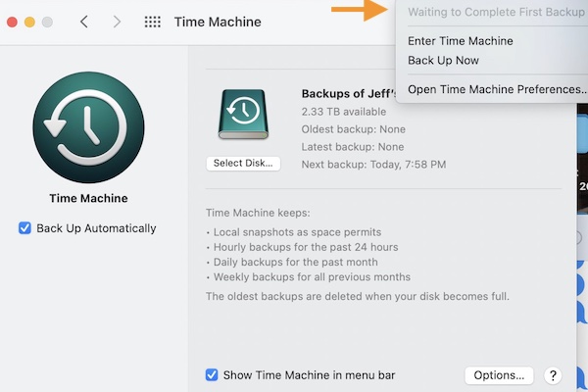588x392 pixels.
Task: Click Latest backup: None text
Action: tap(353, 147)
